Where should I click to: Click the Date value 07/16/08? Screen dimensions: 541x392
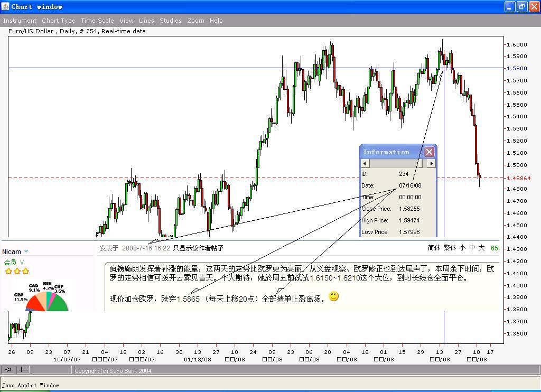(410, 185)
